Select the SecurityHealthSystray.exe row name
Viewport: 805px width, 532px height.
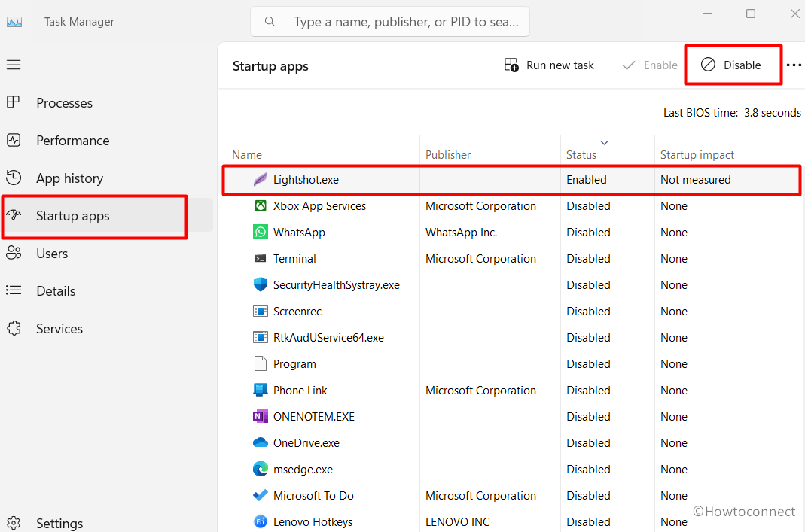pos(337,285)
